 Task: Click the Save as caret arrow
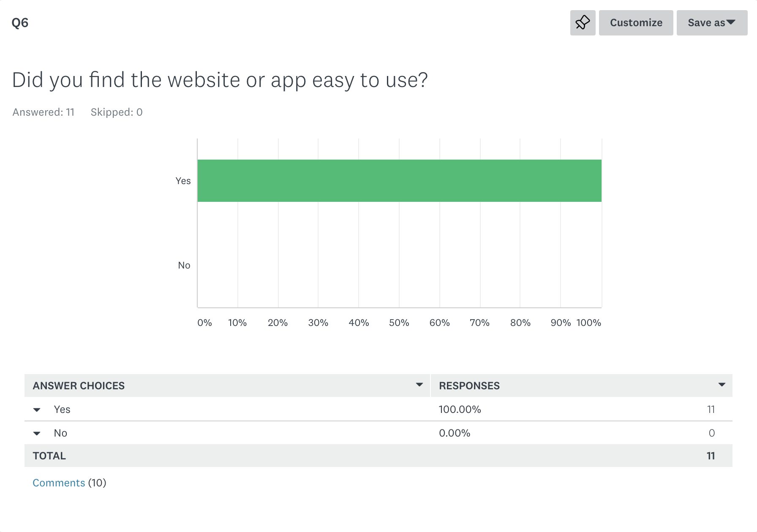(x=731, y=22)
